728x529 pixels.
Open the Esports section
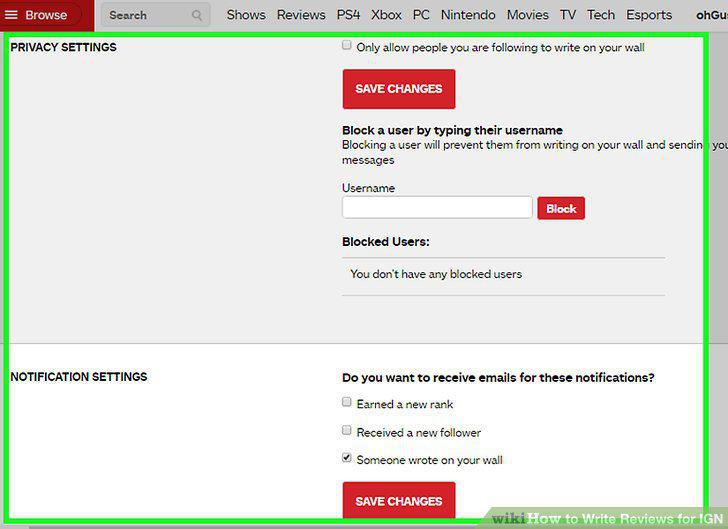(x=649, y=15)
